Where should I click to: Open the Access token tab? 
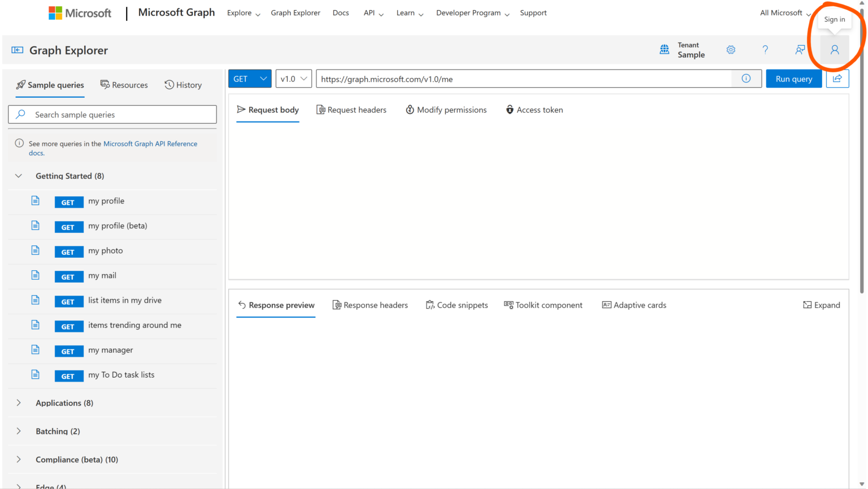(x=534, y=110)
